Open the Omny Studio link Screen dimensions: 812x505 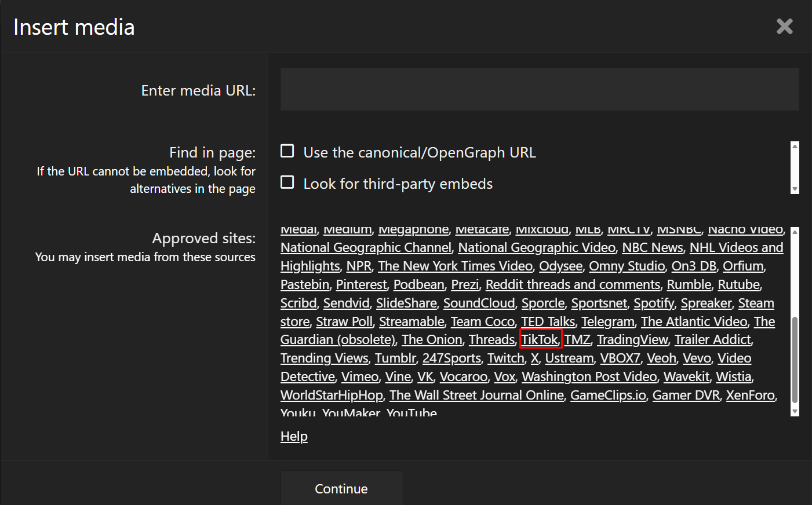point(627,266)
